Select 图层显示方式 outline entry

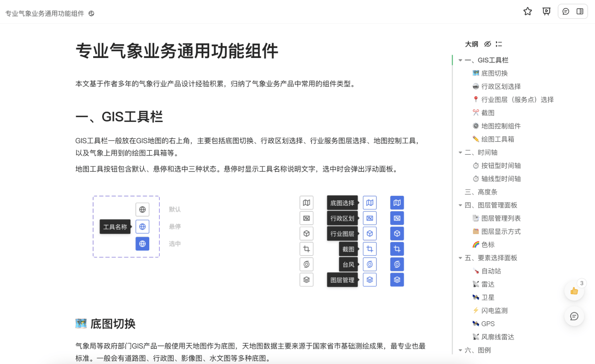[x=496, y=232]
